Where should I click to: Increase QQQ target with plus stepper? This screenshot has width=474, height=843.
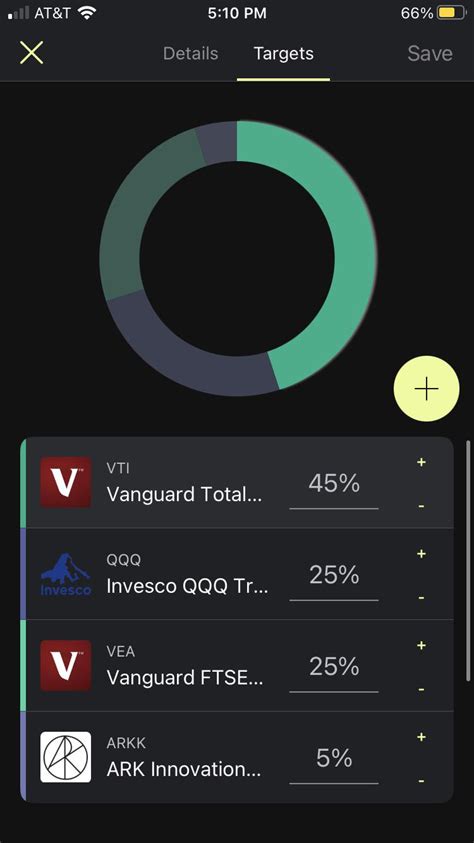(x=421, y=554)
